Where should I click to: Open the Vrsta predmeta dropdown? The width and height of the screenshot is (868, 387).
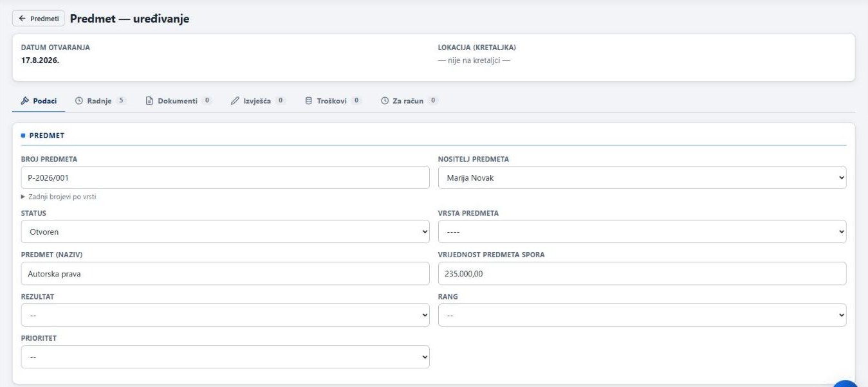[x=642, y=231]
